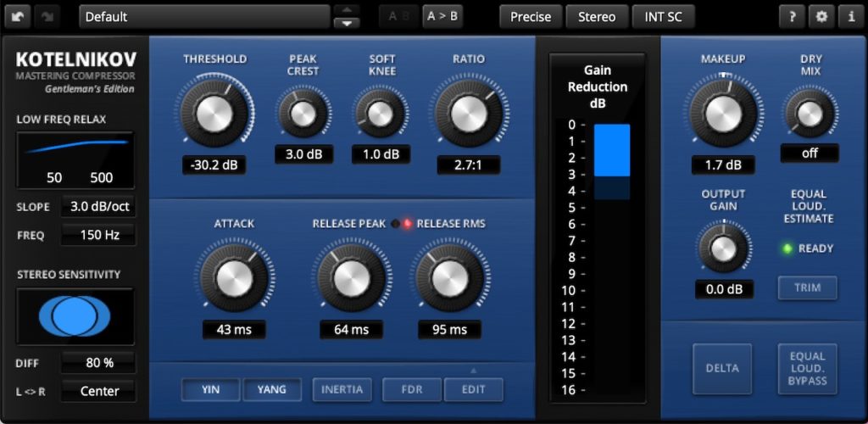The height and width of the screenshot is (424, 868).
Task: Edit the 0.0 dB output gain value
Action: [x=724, y=289]
